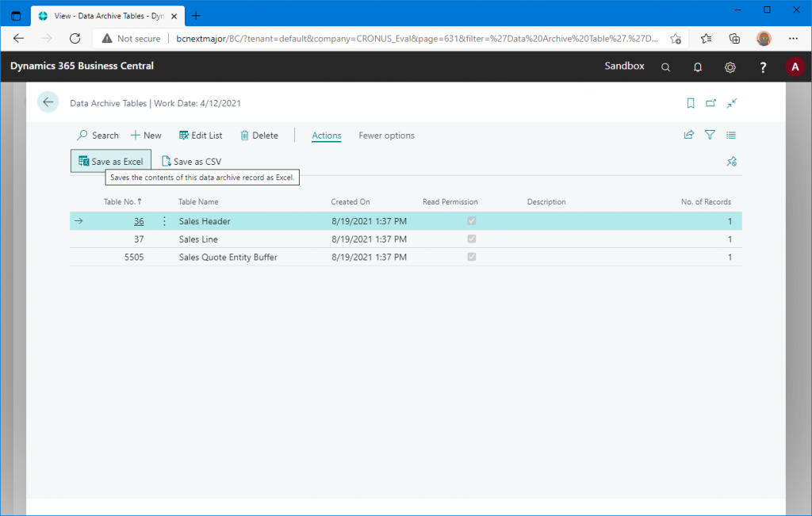Open Business Central search magnifier icon

[x=665, y=67]
